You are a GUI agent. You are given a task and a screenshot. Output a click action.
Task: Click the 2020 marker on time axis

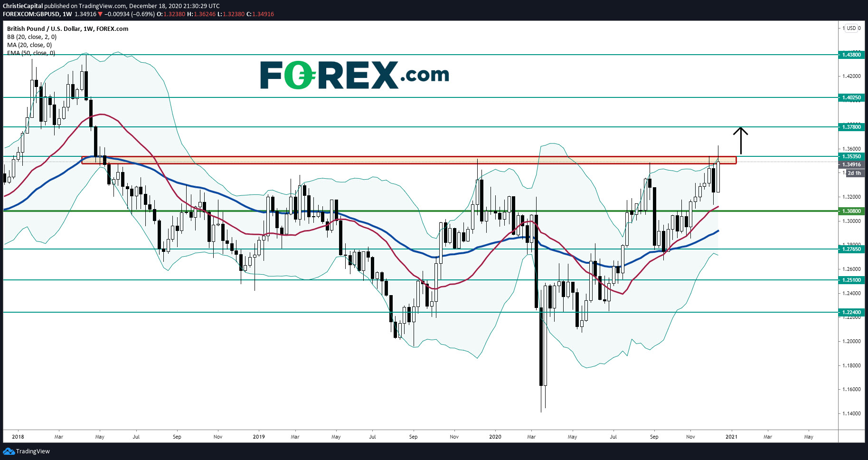coord(495,436)
